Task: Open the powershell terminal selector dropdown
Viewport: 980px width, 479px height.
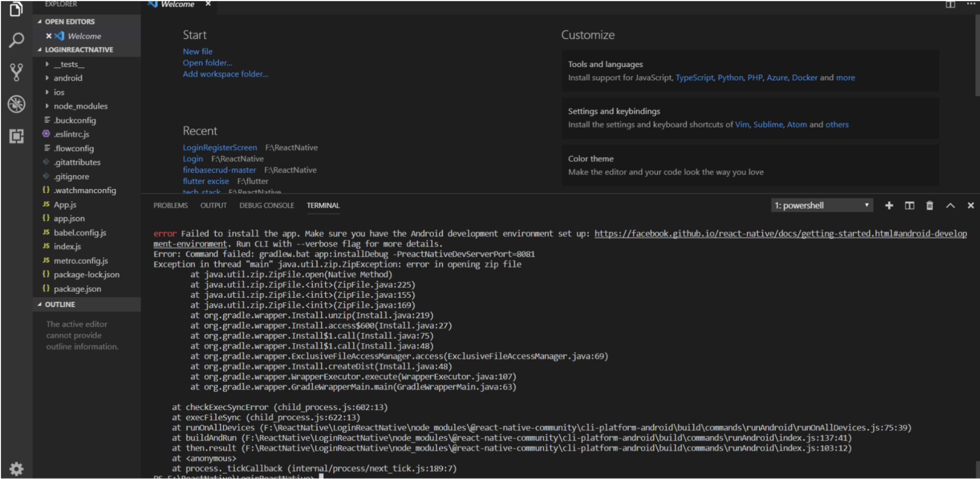Action: pos(822,206)
